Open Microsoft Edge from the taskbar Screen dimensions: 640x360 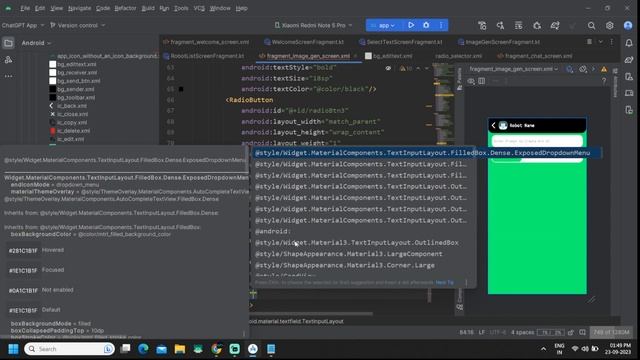tap(143, 349)
